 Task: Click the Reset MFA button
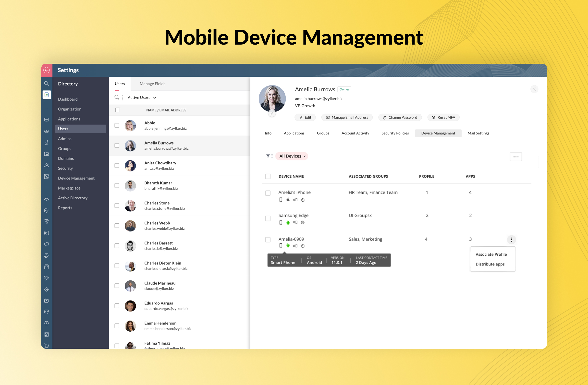[x=443, y=118]
